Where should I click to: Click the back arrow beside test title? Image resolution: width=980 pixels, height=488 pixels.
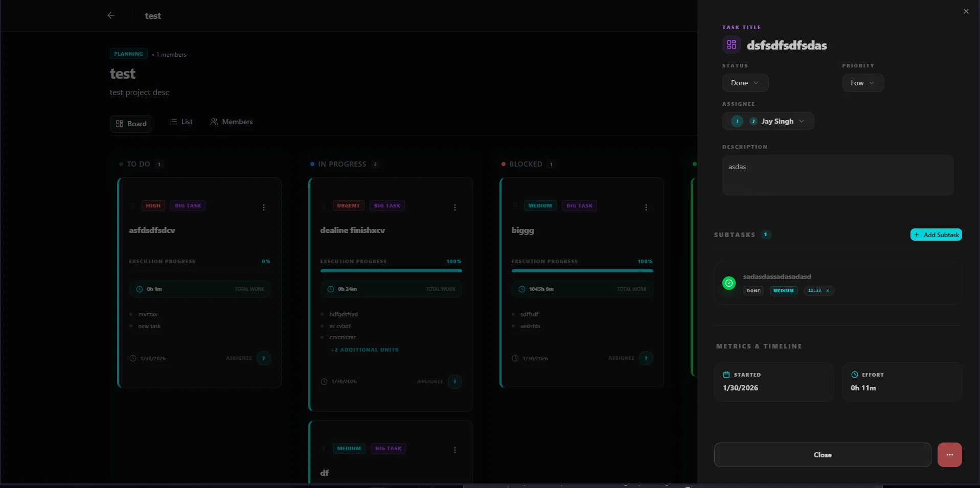coord(111,15)
